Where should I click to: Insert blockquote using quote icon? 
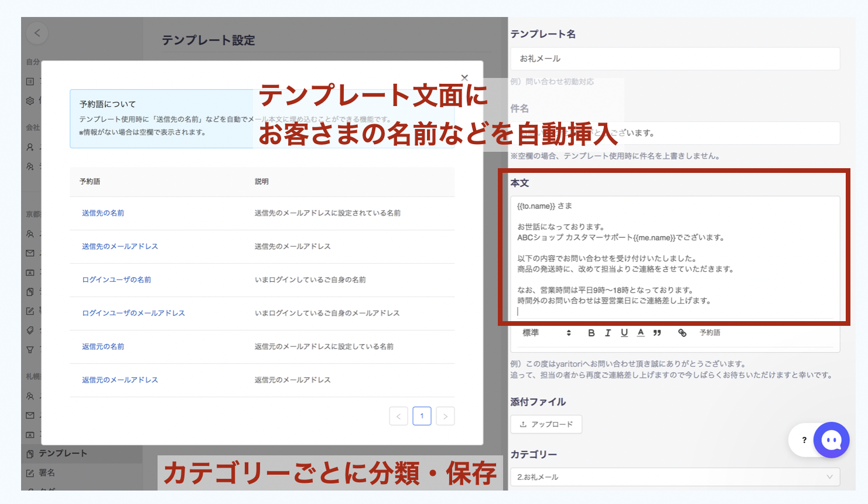point(657,333)
